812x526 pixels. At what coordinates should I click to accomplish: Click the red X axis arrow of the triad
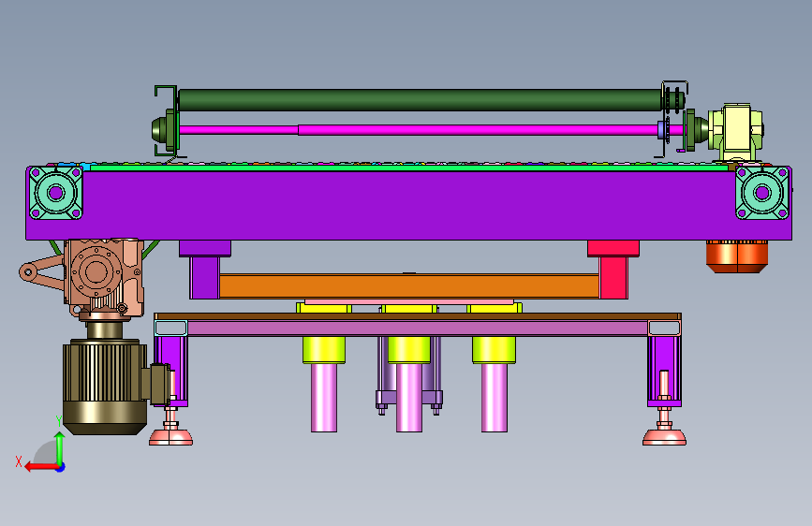click(41, 467)
